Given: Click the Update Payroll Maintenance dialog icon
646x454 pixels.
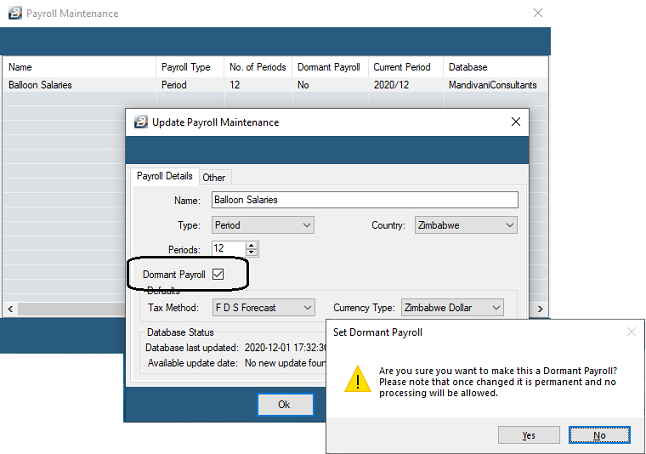Looking at the screenshot, I should [x=141, y=122].
